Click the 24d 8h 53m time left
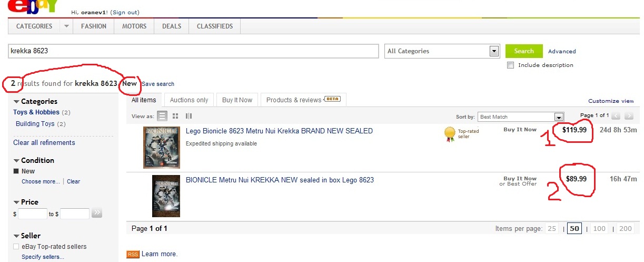This screenshot has height=262, width=644. [618, 130]
